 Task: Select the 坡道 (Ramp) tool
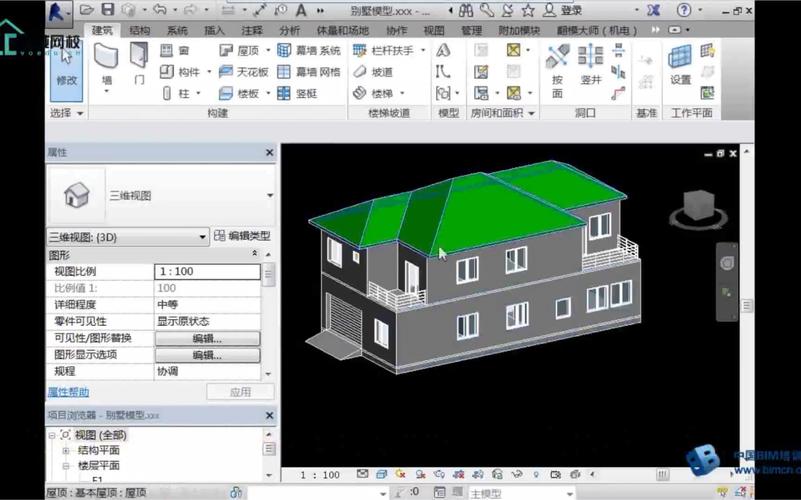coord(373,72)
